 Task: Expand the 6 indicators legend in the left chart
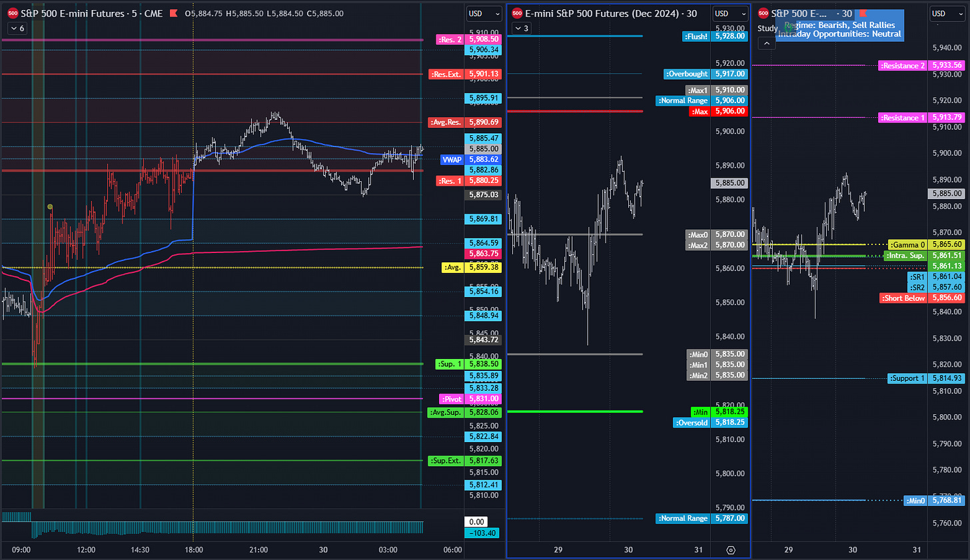18,29
